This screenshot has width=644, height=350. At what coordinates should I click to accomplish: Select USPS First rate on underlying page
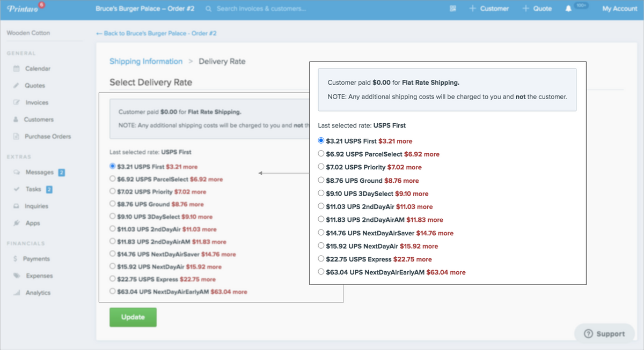112,166
